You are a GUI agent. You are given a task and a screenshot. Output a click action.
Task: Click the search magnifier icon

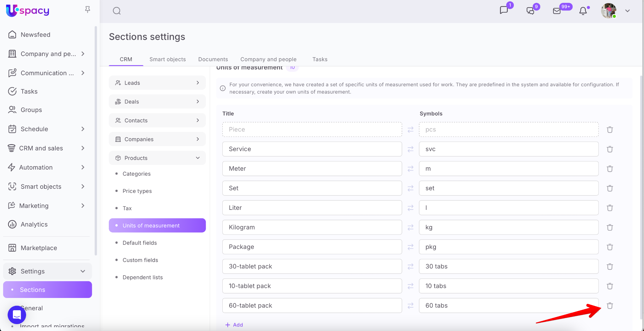(117, 11)
